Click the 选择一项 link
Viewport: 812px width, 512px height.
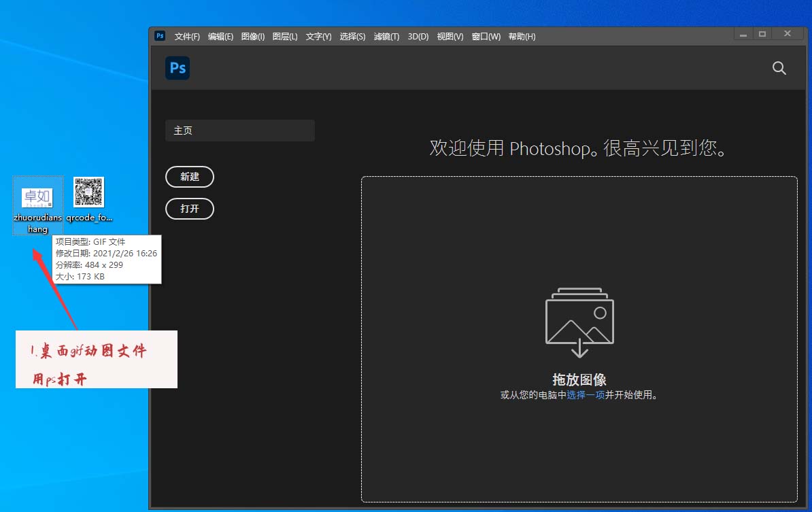586,395
